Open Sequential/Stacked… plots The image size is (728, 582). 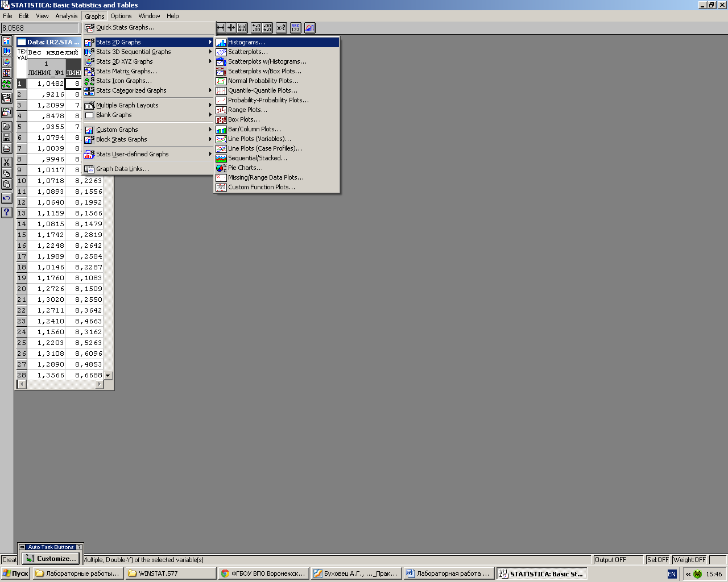pyautogui.click(x=277, y=158)
